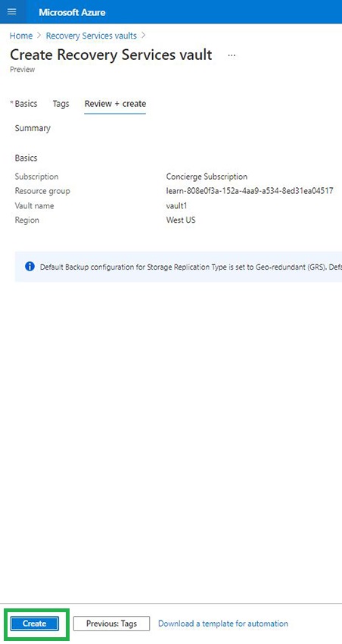Select the West US region value
Viewport: 342px width, 644px height.
click(181, 220)
